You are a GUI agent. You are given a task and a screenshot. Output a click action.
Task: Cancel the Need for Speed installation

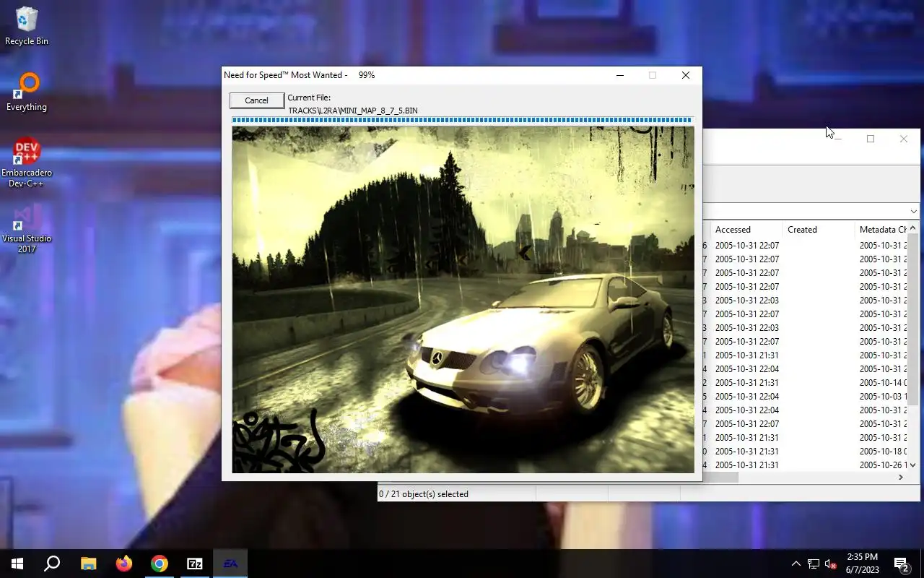256,100
